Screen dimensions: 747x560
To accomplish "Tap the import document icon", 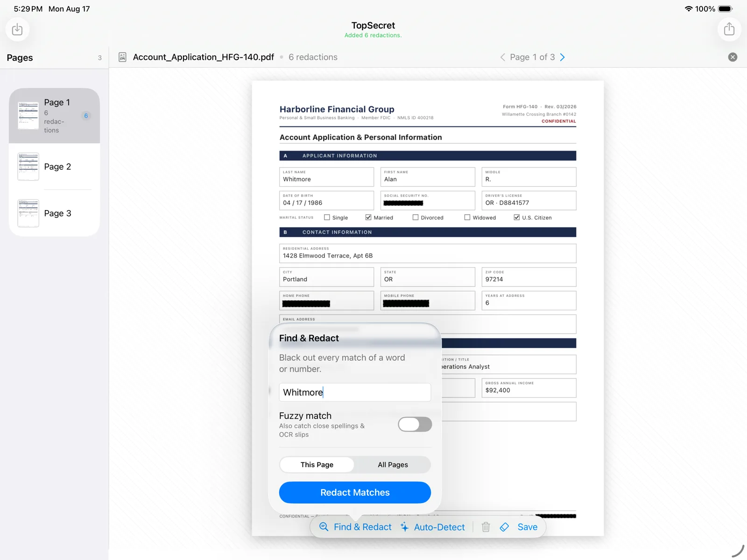I will click(17, 29).
